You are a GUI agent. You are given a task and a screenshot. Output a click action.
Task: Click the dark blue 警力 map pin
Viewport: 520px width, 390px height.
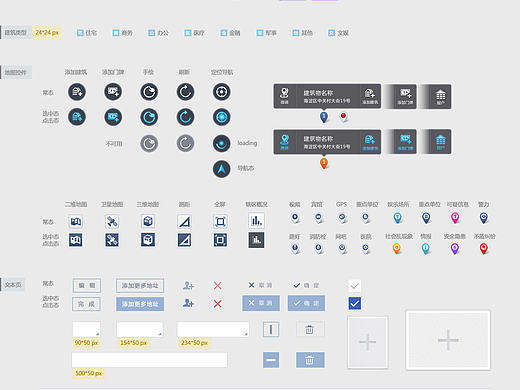point(484,218)
